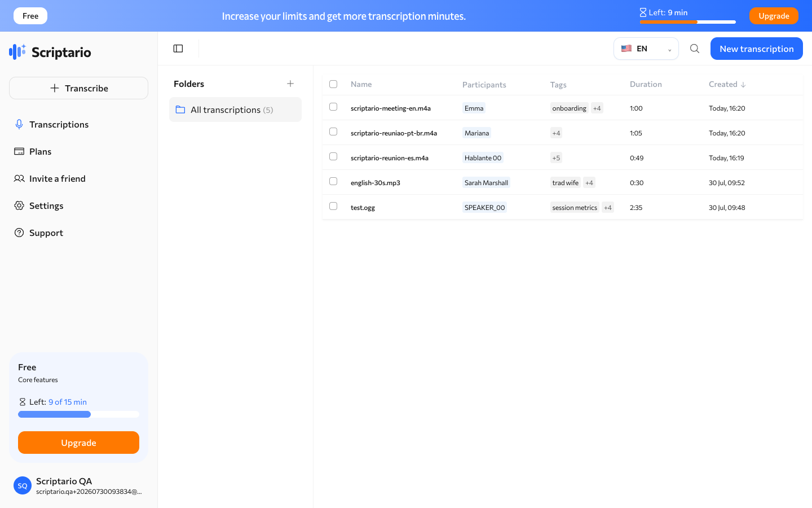Open english-30s.mp3 transcription
Screen dimensions: 812x508
[376, 183]
